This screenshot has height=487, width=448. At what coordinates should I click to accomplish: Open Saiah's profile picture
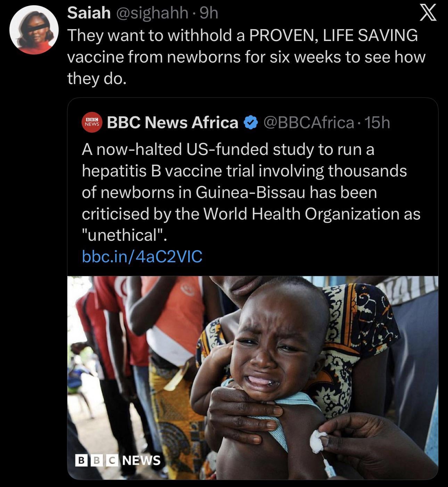(33, 31)
